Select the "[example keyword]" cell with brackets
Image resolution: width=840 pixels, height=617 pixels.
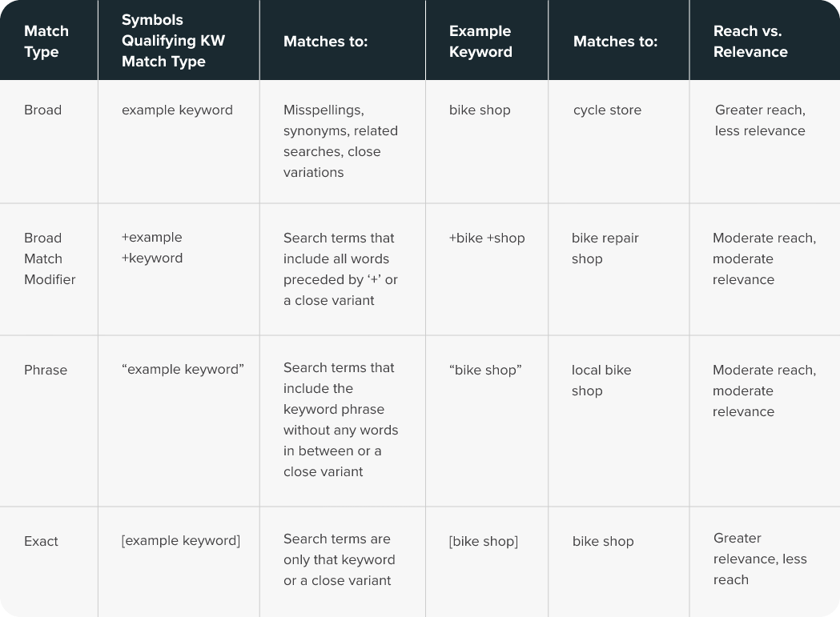[180, 541]
